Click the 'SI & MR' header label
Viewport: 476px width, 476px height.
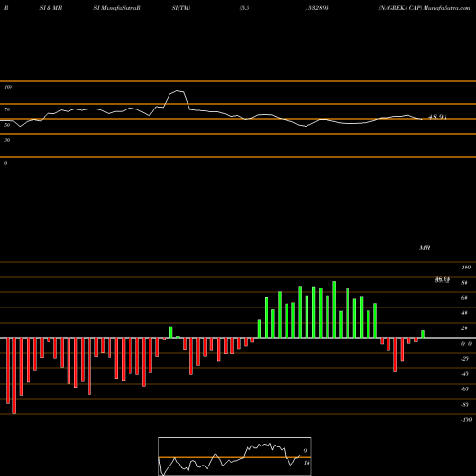[50, 8]
